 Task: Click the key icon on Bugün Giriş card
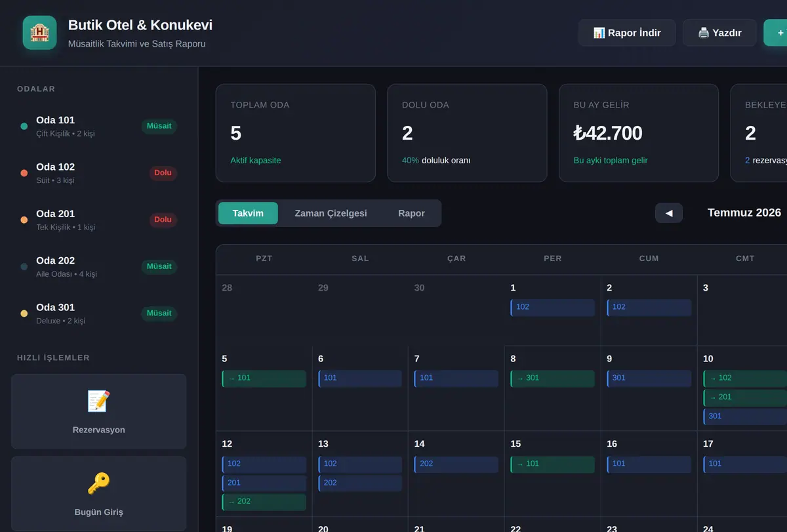[98, 483]
